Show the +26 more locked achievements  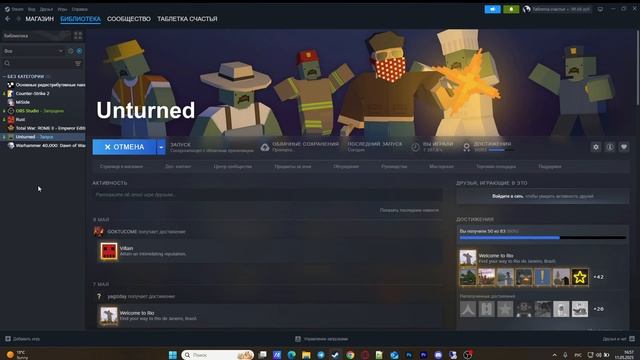click(x=598, y=309)
